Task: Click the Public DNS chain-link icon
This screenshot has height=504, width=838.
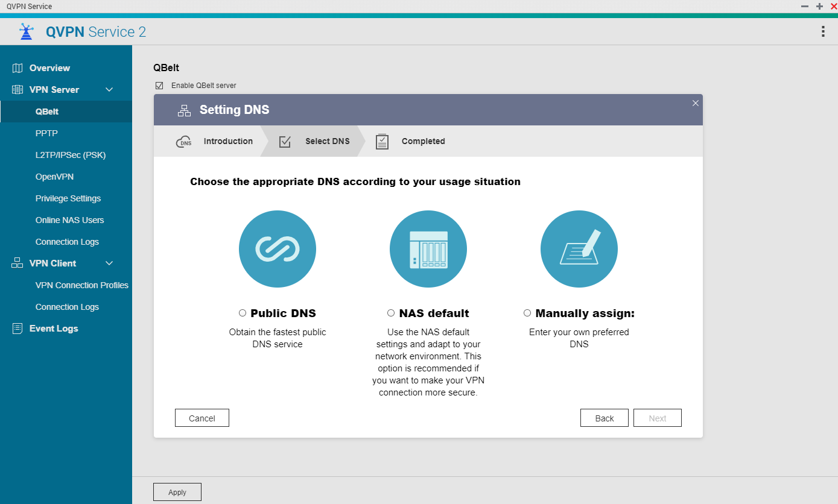Action: (x=278, y=249)
